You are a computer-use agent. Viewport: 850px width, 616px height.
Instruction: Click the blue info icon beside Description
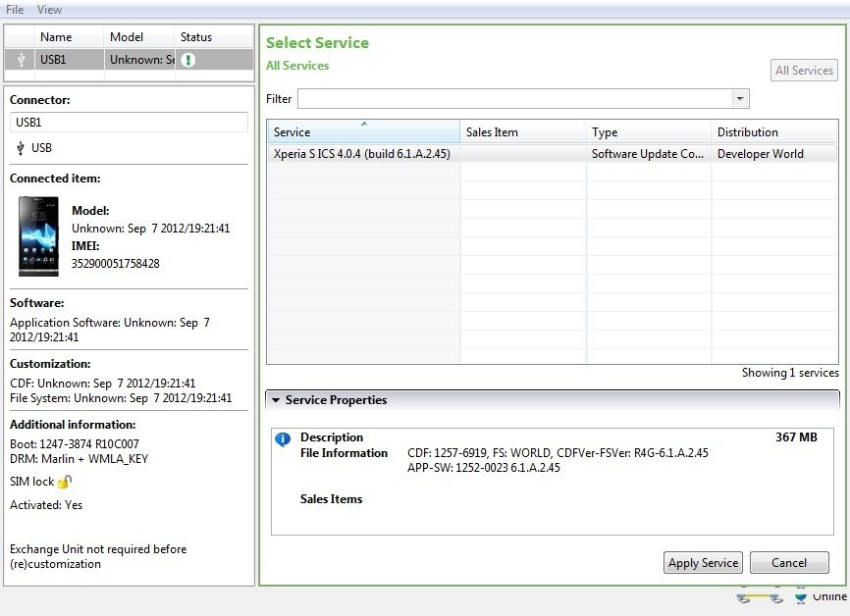click(x=283, y=438)
